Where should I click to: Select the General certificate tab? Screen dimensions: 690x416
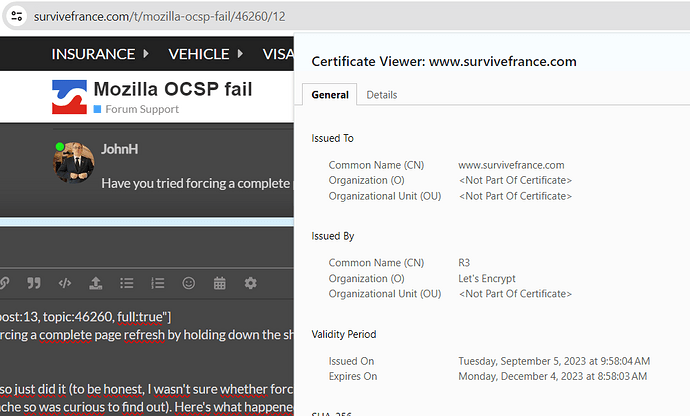pos(330,95)
